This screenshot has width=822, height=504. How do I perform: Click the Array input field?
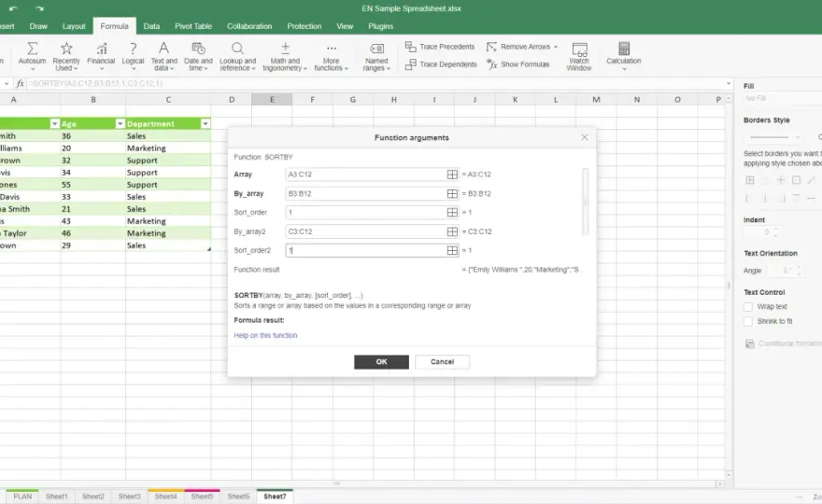[366, 175]
